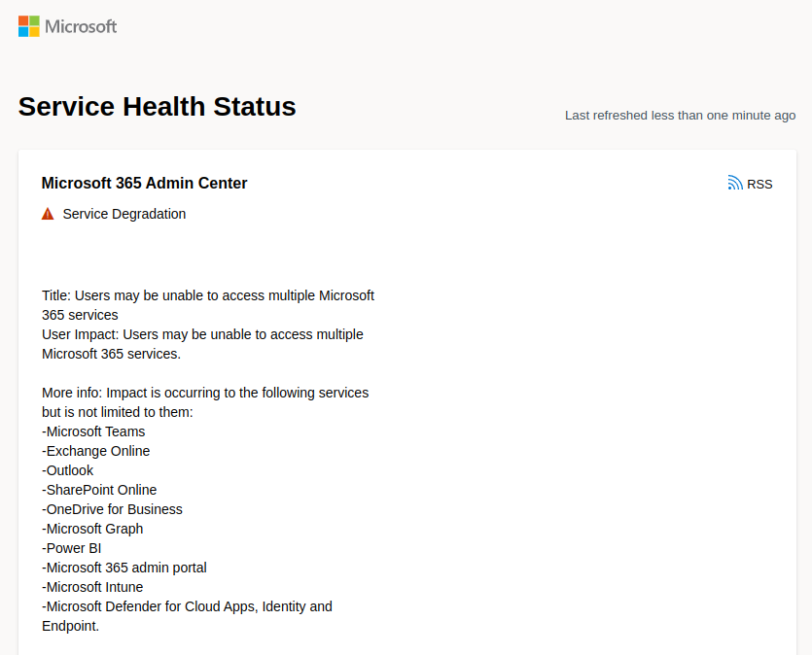Image resolution: width=812 pixels, height=655 pixels.
Task: Click the -Exchange Online list entry
Action: pyautogui.click(x=96, y=451)
